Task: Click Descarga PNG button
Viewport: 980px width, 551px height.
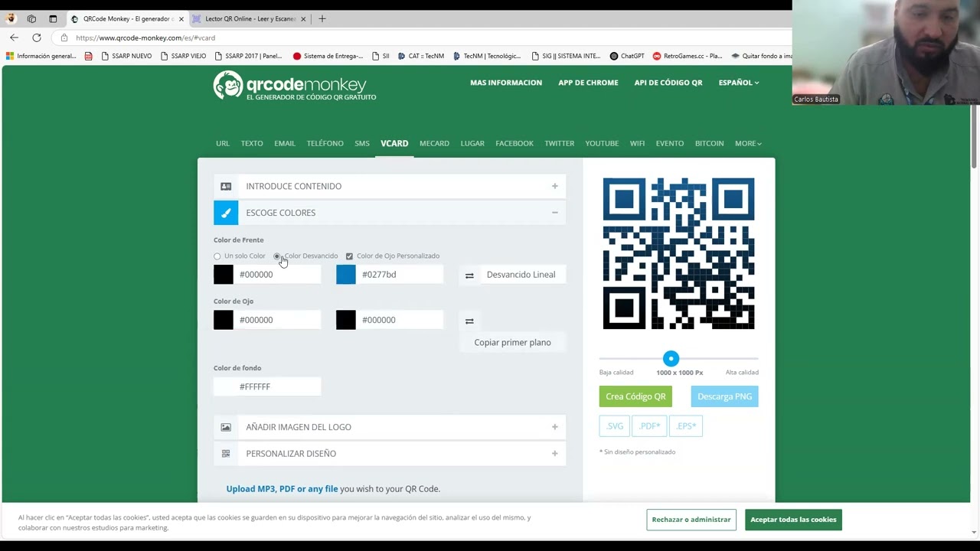Action: [724, 396]
